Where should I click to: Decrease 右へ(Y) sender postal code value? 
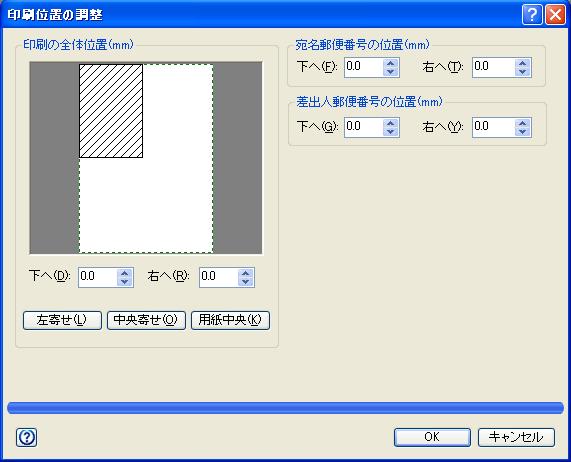tap(523, 132)
